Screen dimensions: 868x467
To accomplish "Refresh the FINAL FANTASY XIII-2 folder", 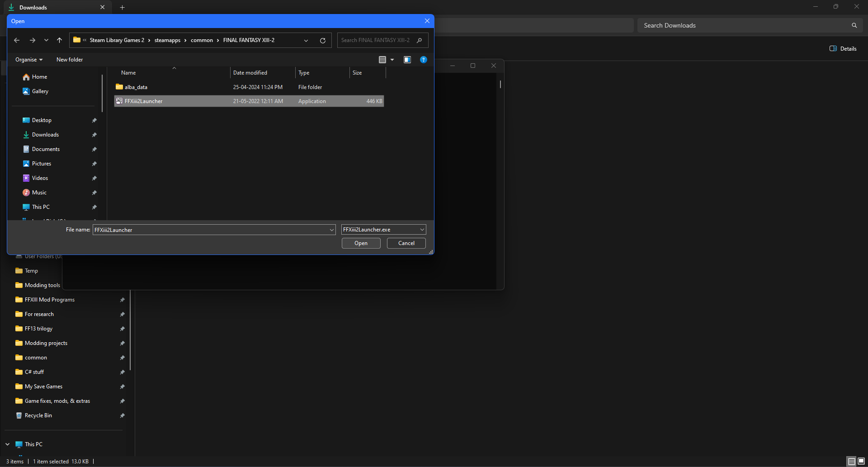I will click(323, 40).
